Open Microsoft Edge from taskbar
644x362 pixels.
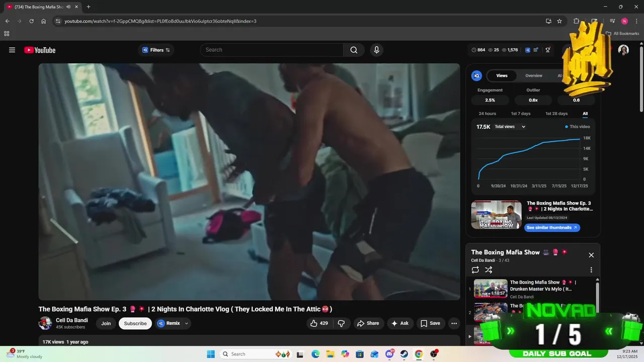[315, 354]
